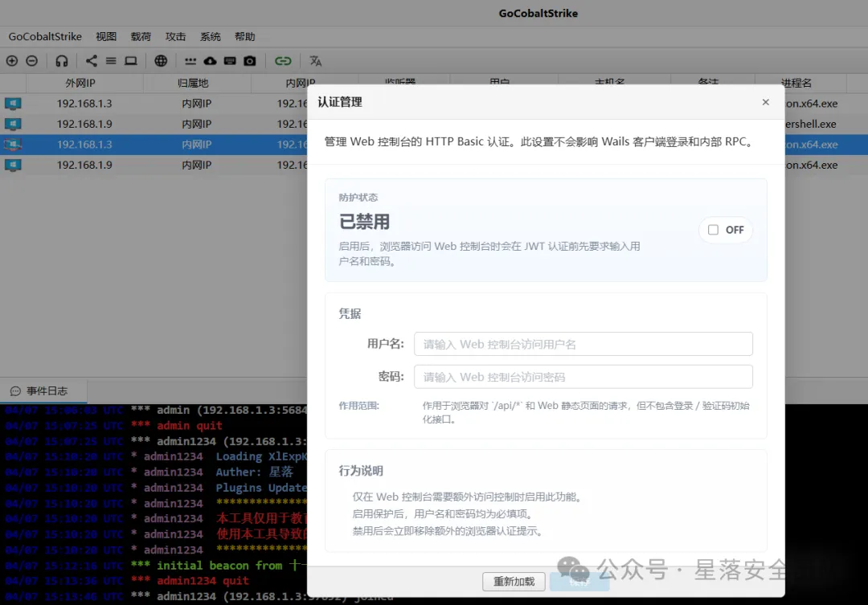
Task: Sort by the 归属地 column header
Action: (x=193, y=83)
